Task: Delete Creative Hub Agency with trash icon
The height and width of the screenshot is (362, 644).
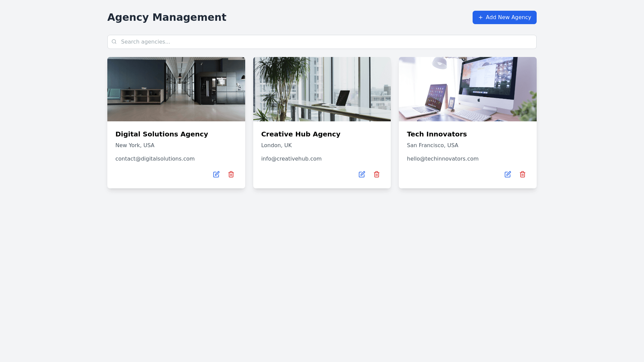Action: (x=377, y=174)
